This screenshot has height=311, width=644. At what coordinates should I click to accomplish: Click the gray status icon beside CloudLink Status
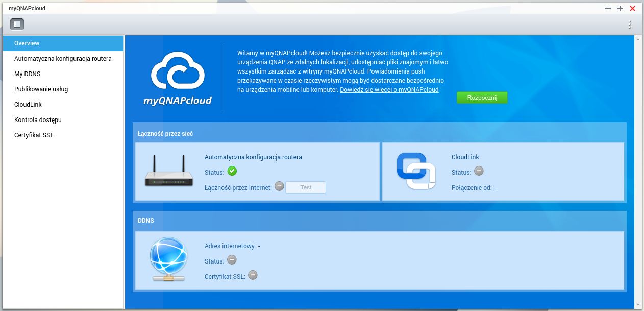479,171
